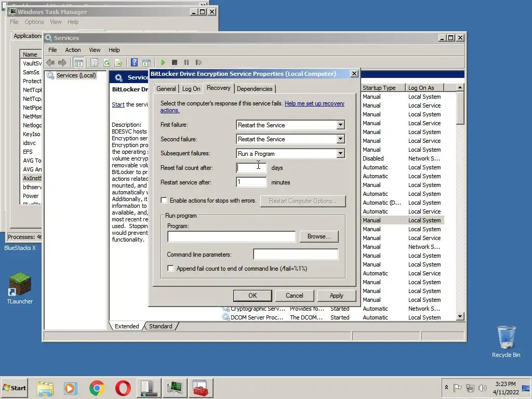The image size is (532, 399).
Task: Switch to Standard view tab at bottom
Action: coord(161,326)
